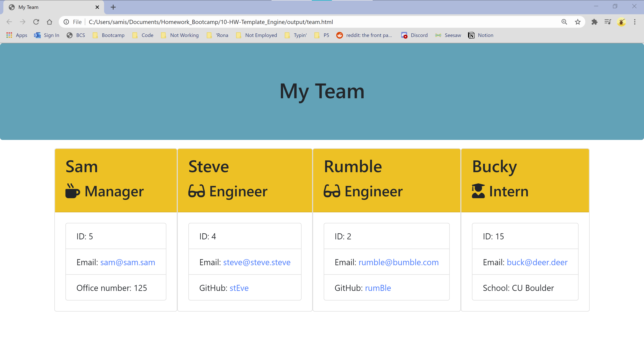
Task: Click the browser reload icon
Action: click(x=36, y=22)
